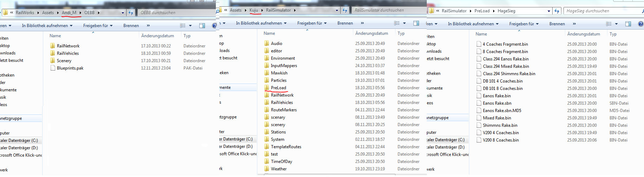Open address history dropdown in RailSimulator window
The width and height of the screenshot is (644, 177).
[x=337, y=10]
